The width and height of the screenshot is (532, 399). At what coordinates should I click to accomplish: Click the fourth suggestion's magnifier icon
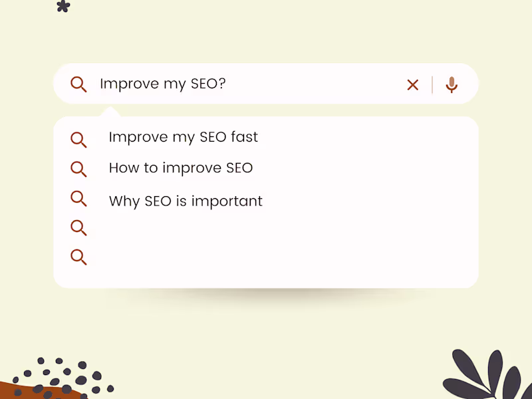[x=78, y=227]
